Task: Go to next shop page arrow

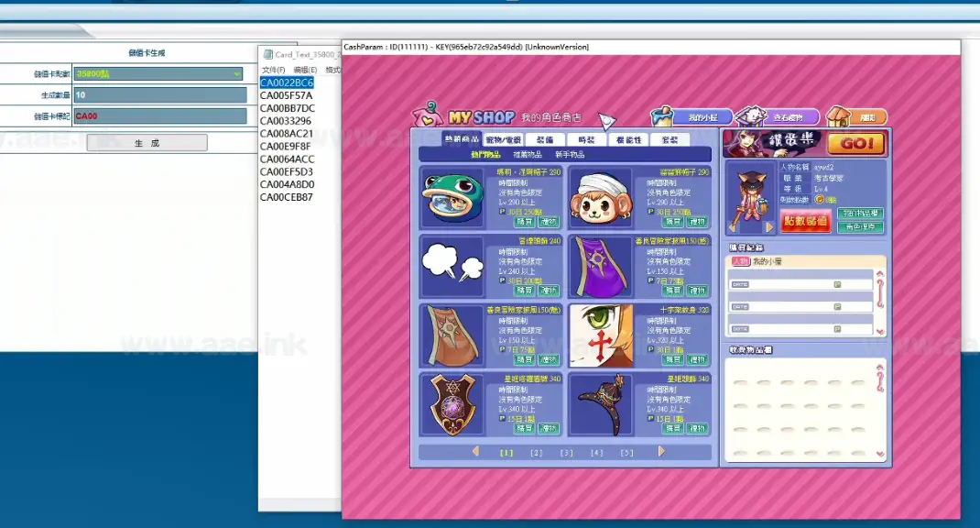Action: 661,451
